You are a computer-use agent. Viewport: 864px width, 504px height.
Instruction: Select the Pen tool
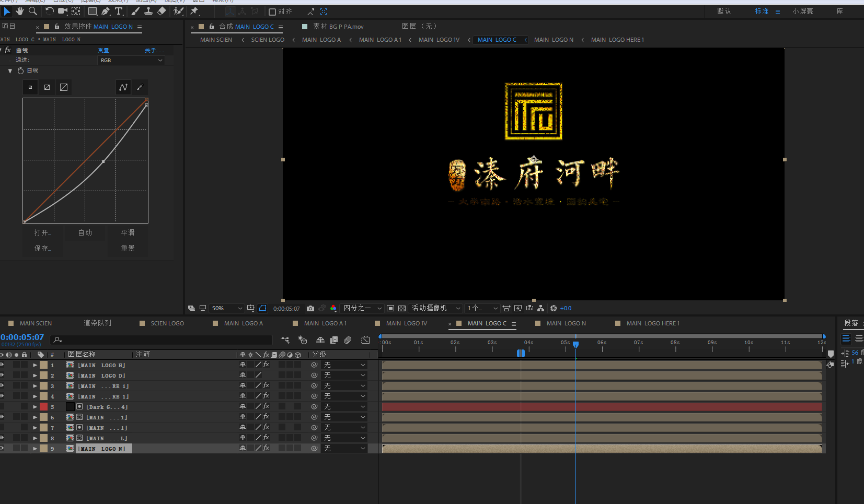(106, 11)
